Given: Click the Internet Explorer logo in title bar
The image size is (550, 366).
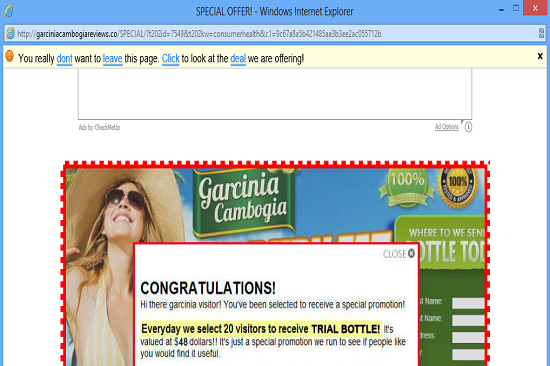Looking at the screenshot, I should (x=9, y=11).
